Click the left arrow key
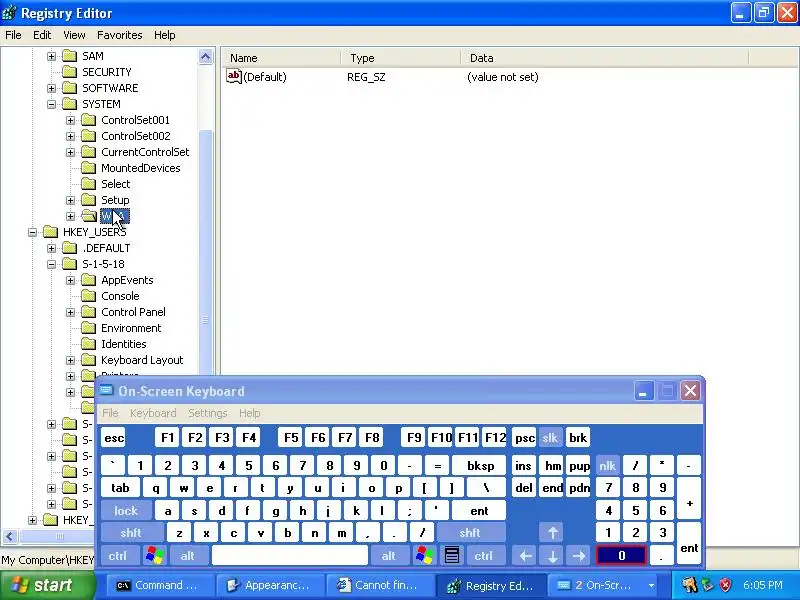Image resolution: width=800 pixels, height=600 pixels. pyautogui.click(x=525, y=556)
